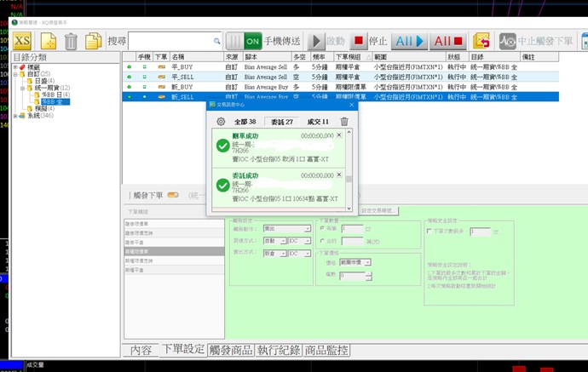This screenshot has height=372, width=588.
Task: Select the 成交 11 tab in message center
Action: 318,122
